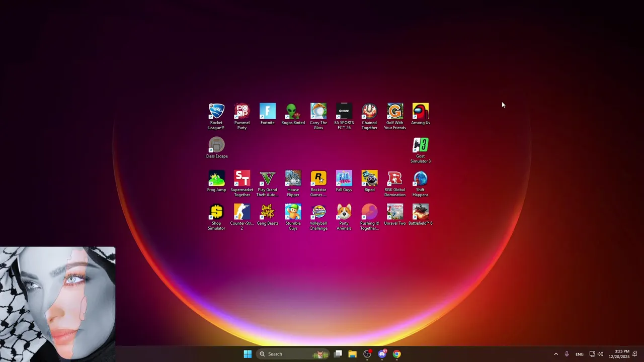Select Play Grand Theft Auto icon
Image resolution: width=644 pixels, height=362 pixels.
click(268, 184)
